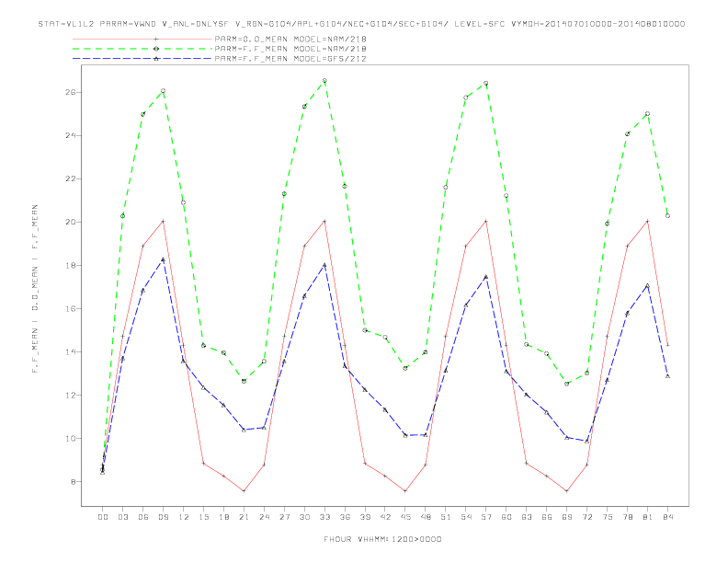728x563 pixels.
Task: Click x-axis forecast hour label 66
Action: pyautogui.click(x=547, y=517)
